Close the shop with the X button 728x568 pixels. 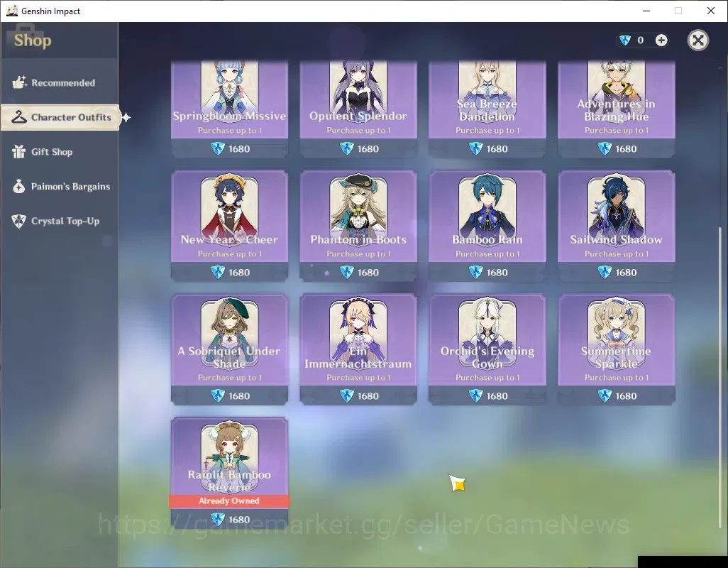click(697, 40)
